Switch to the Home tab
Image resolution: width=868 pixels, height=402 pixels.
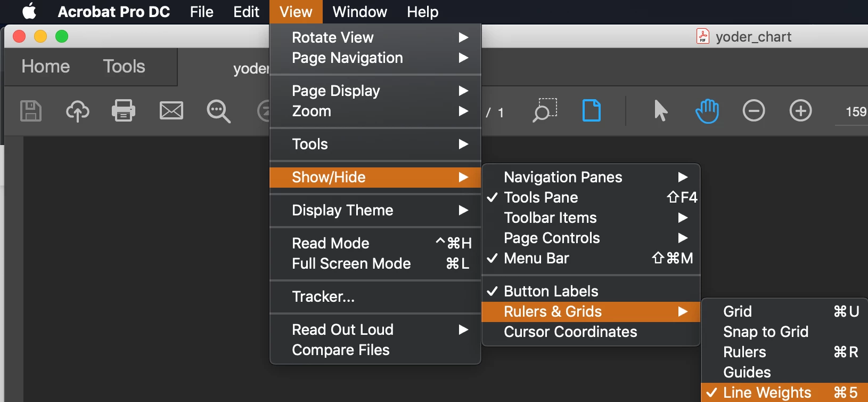[46, 67]
